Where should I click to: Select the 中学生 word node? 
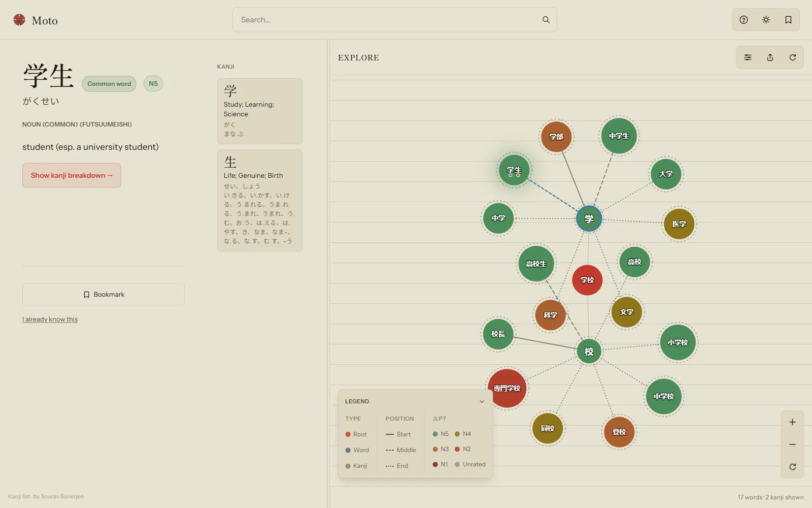(x=619, y=136)
